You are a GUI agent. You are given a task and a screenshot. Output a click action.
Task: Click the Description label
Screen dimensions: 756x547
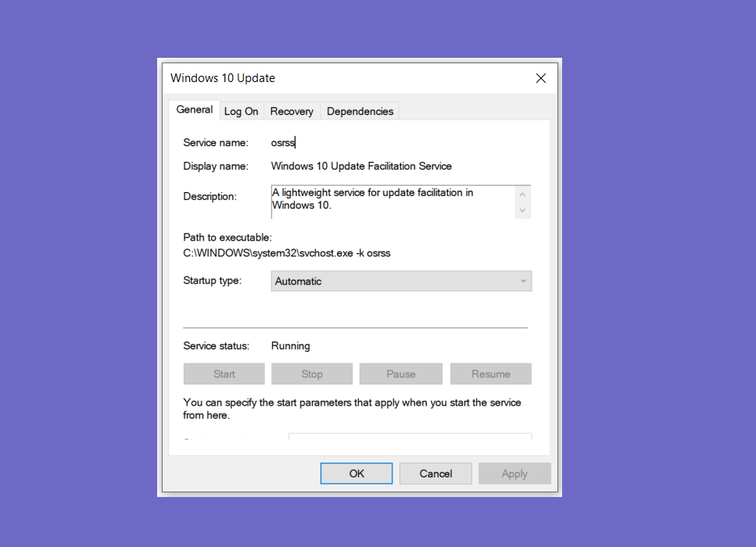210,197
